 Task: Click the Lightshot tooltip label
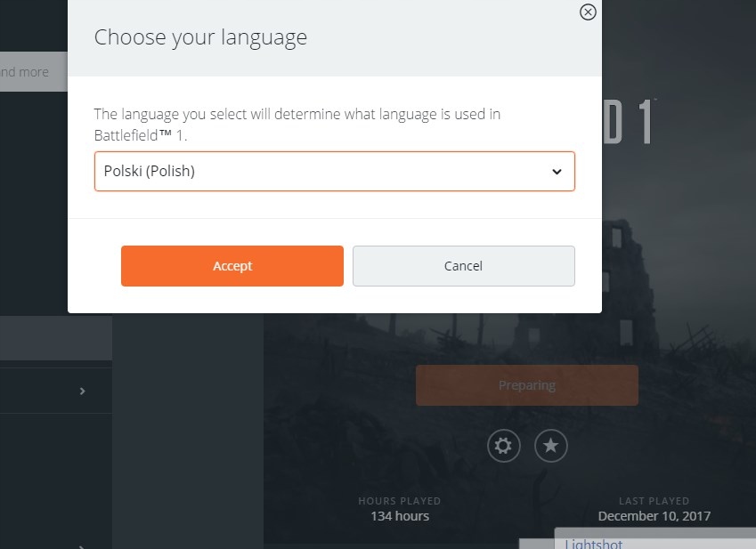click(x=594, y=545)
